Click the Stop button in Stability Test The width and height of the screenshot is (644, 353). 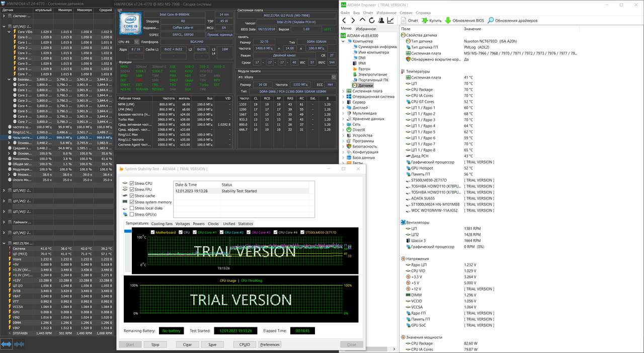(155, 344)
